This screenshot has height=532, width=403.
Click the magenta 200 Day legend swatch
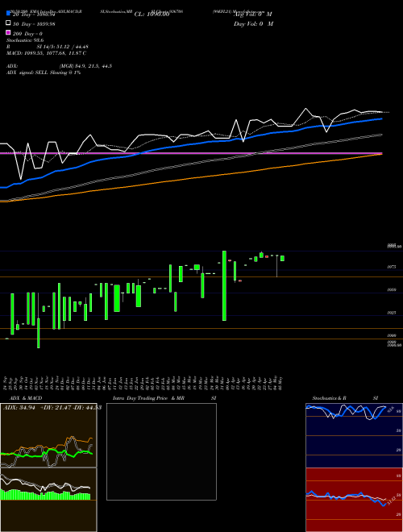coord(8,32)
